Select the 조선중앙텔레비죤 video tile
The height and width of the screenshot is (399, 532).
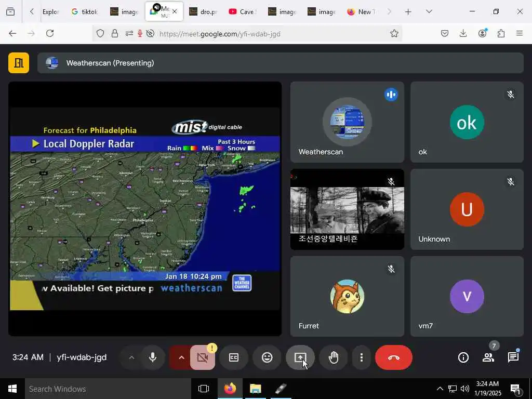[x=347, y=209]
